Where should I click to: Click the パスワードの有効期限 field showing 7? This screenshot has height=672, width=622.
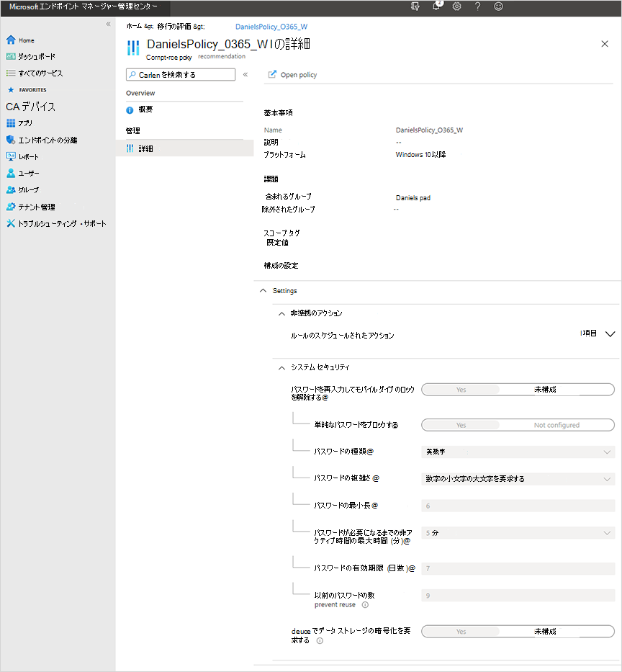point(518,568)
